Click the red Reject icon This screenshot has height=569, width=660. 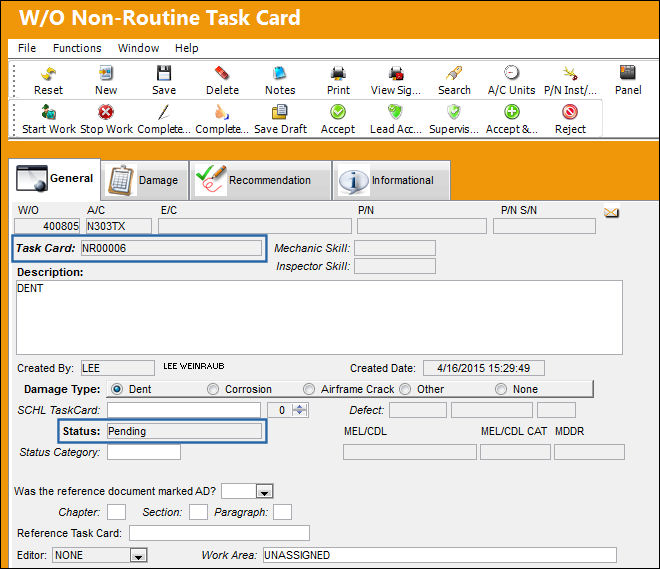click(570, 112)
